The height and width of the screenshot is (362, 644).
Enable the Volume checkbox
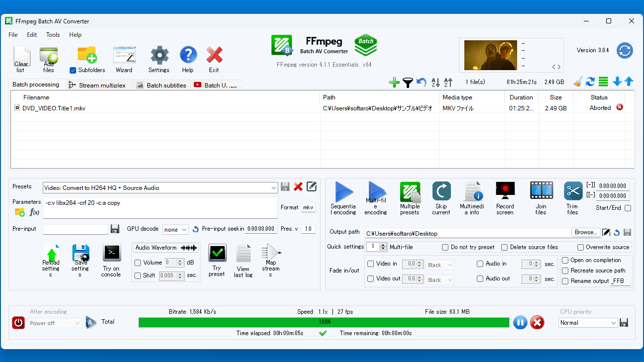coord(138,263)
